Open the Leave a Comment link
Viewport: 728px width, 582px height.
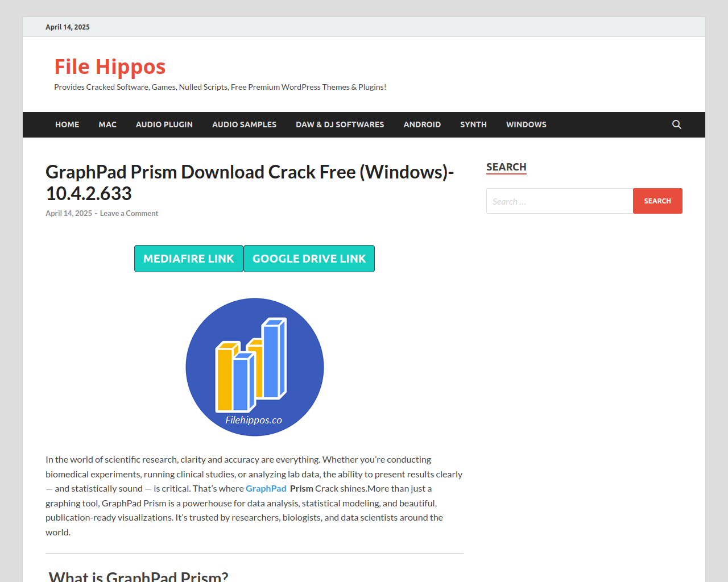click(x=129, y=214)
